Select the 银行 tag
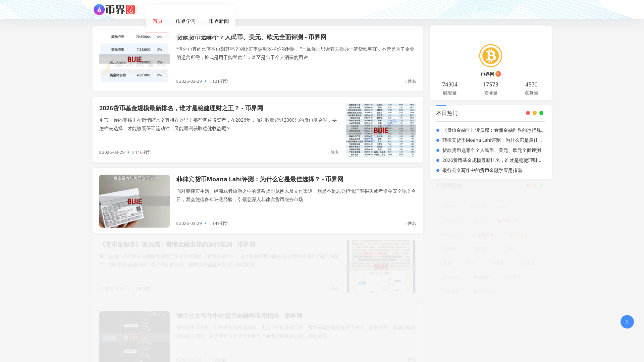644x362 pixels. pyautogui.click(x=504, y=206)
